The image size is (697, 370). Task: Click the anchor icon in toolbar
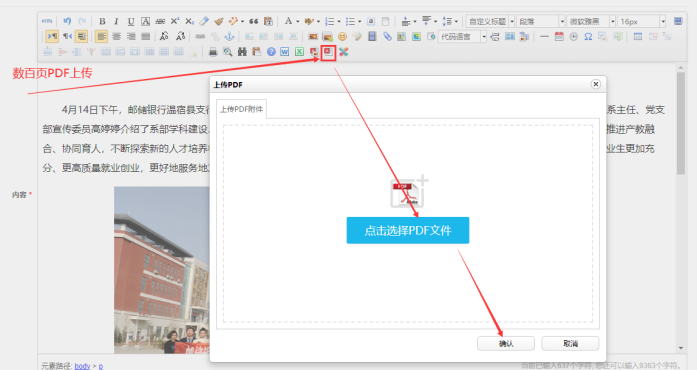point(229,36)
